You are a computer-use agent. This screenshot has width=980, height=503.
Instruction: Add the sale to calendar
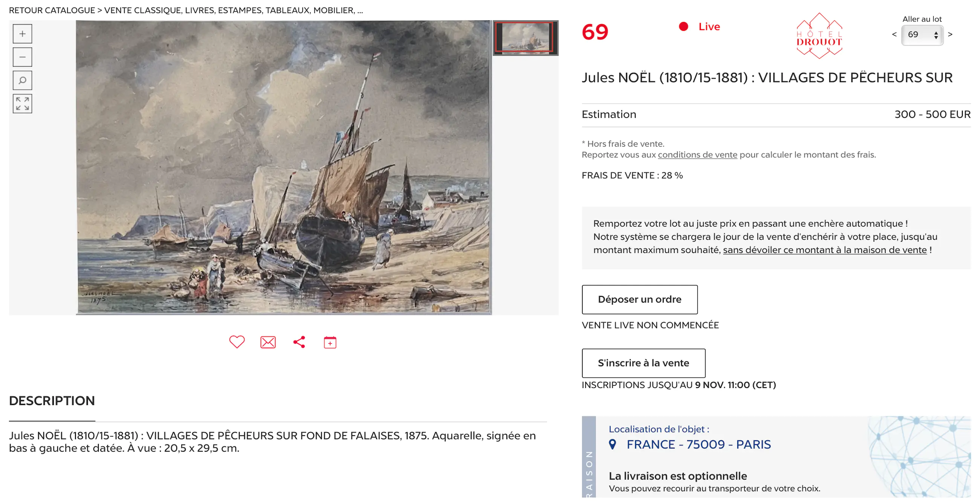click(330, 342)
